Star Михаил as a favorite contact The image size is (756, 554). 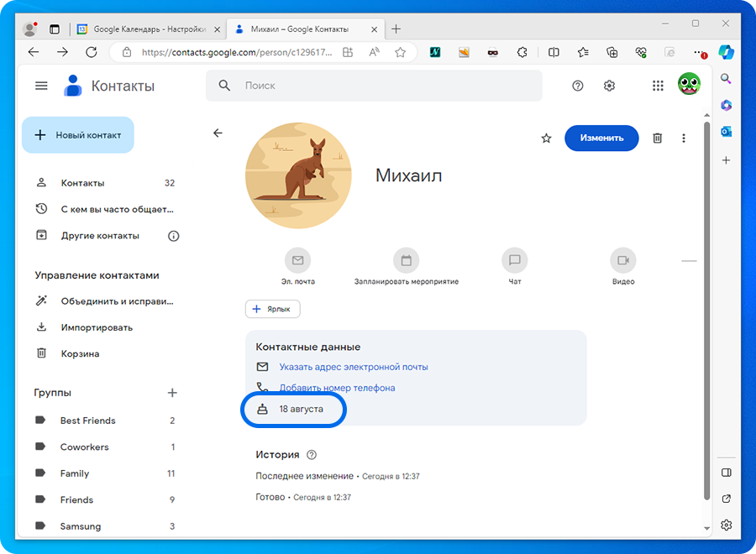coord(546,138)
